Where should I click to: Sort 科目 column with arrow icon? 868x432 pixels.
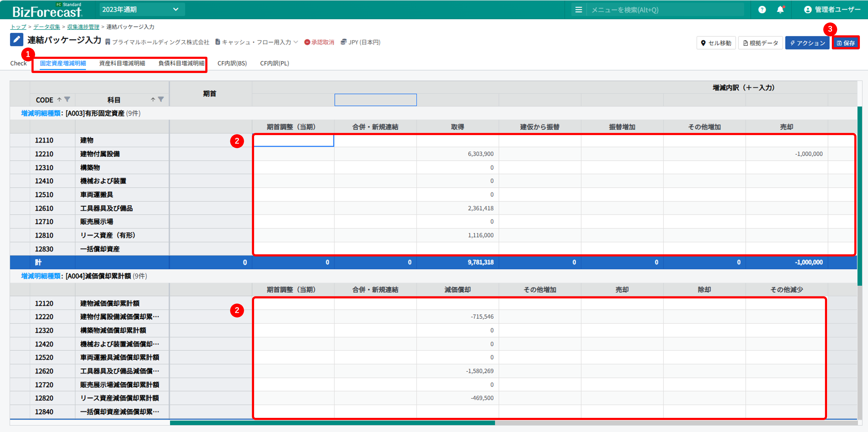pyautogui.click(x=153, y=99)
